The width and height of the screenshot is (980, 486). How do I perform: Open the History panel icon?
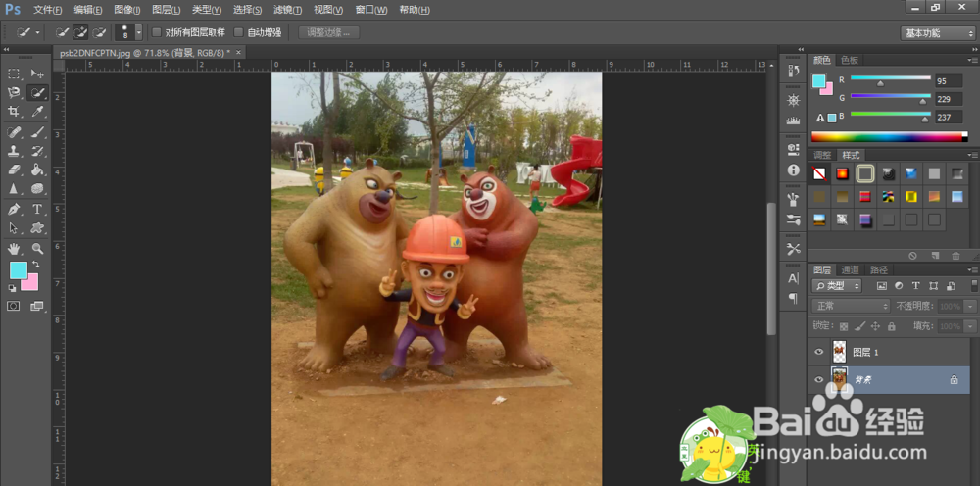[x=794, y=71]
